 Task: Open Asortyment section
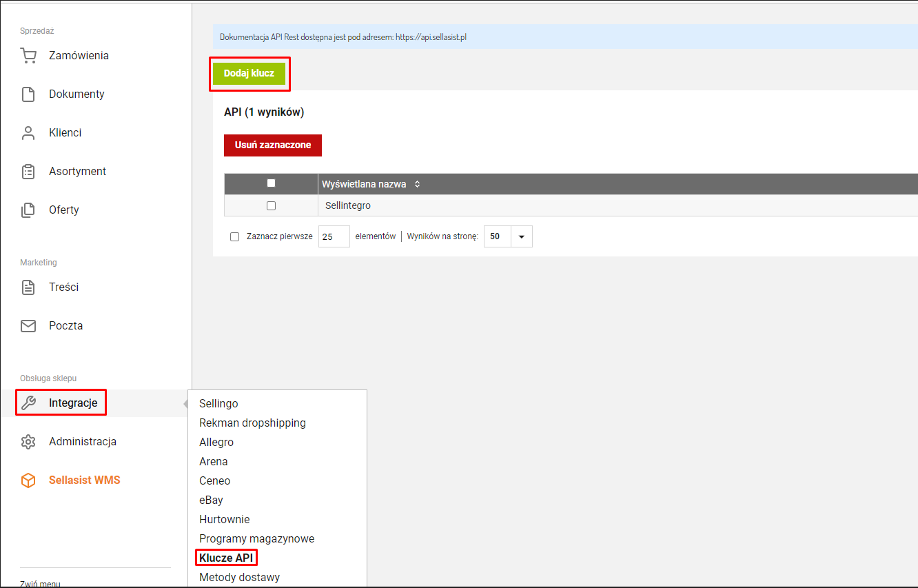pyautogui.click(x=77, y=171)
